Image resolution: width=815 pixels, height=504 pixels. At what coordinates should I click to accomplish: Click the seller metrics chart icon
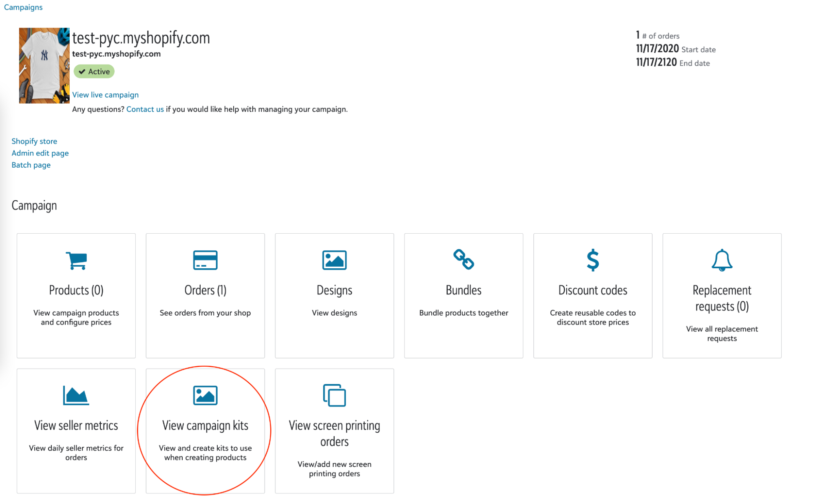[76, 395]
